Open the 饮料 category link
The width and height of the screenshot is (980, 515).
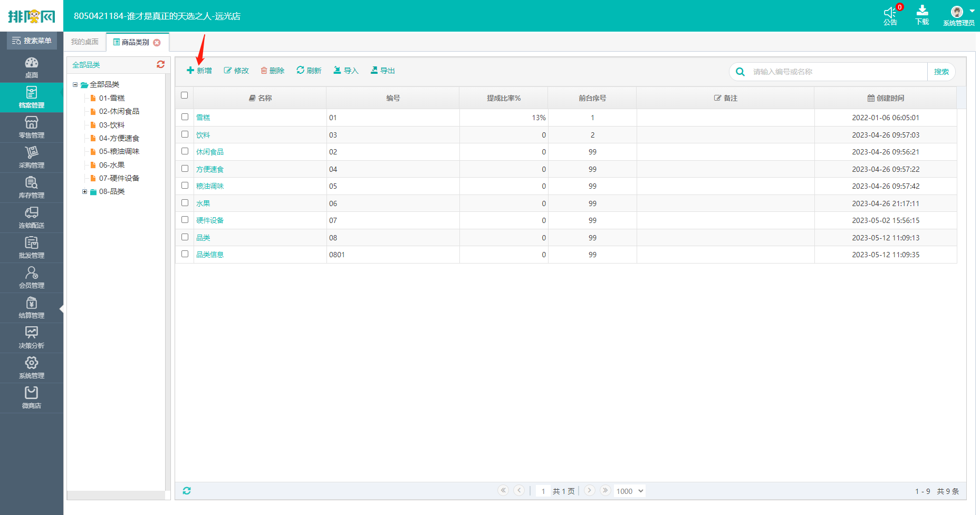(203, 135)
